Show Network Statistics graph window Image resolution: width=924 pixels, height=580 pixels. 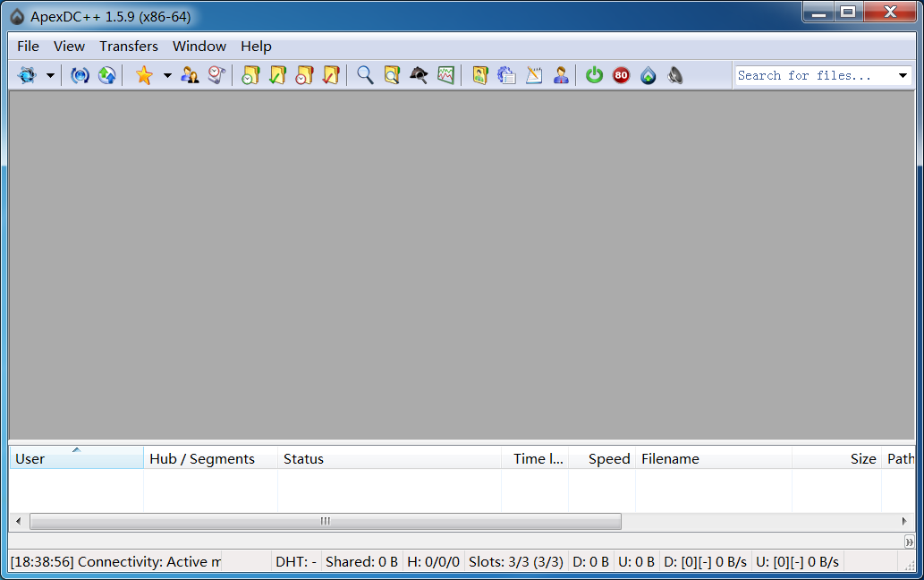tap(445, 76)
